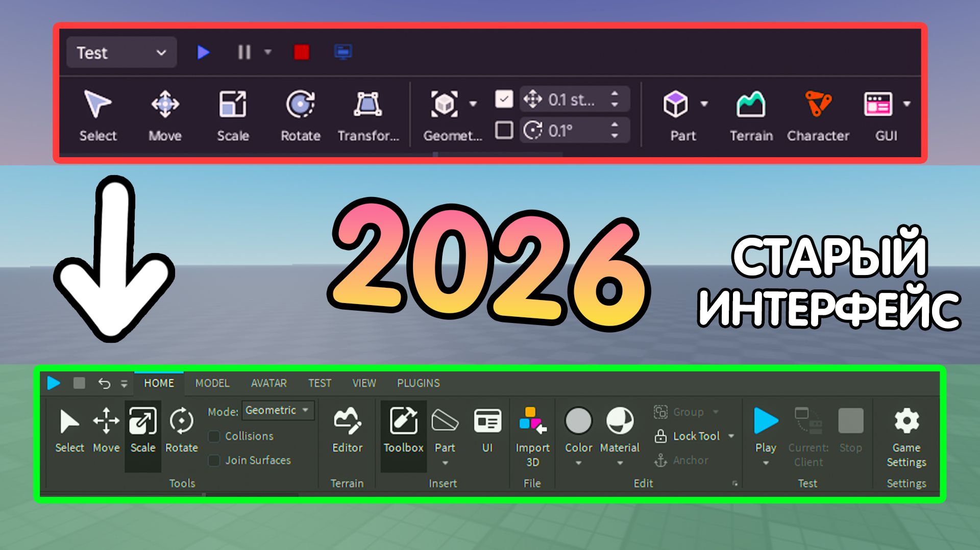Choose the Select tool in the old ribbon
980x550 pixels.
tap(69, 431)
